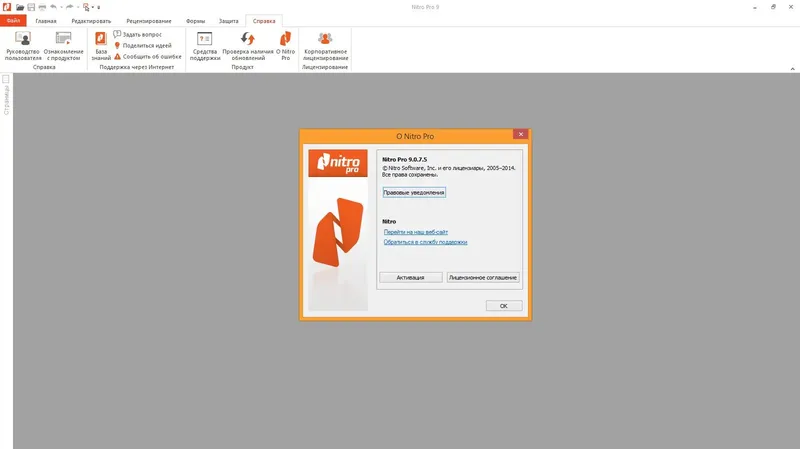
Task: Click OK in the About dialog
Action: pos(504,306)
